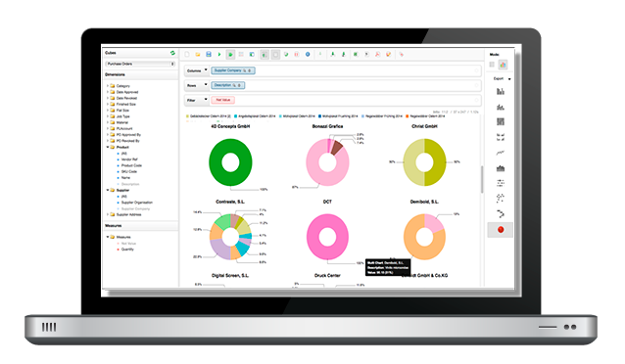
Task: Click the Christ GmbH chart title
Action: pyautogui.click(x=424, y=126)
